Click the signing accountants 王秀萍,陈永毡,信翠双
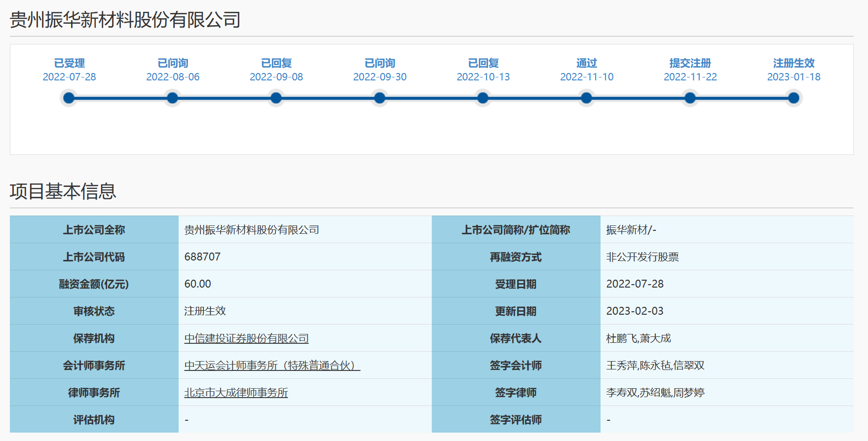The width and height of the screenshot is (868, 441). [655, 366]
